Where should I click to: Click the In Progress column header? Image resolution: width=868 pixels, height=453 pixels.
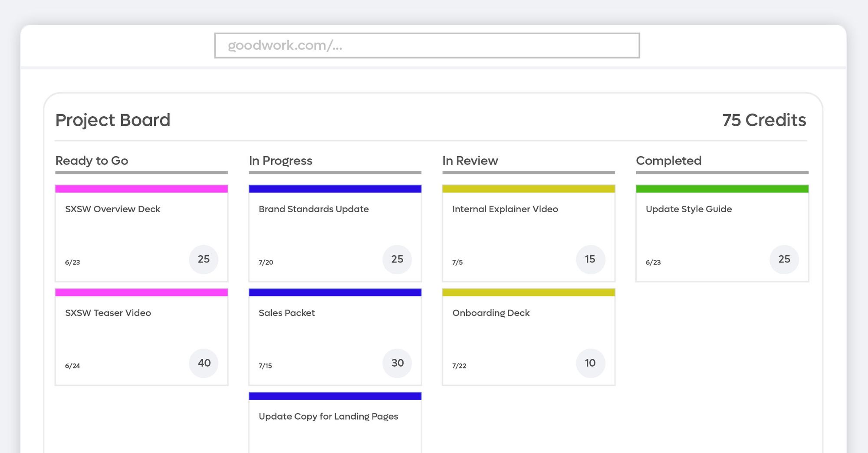(x=280, y=161)
